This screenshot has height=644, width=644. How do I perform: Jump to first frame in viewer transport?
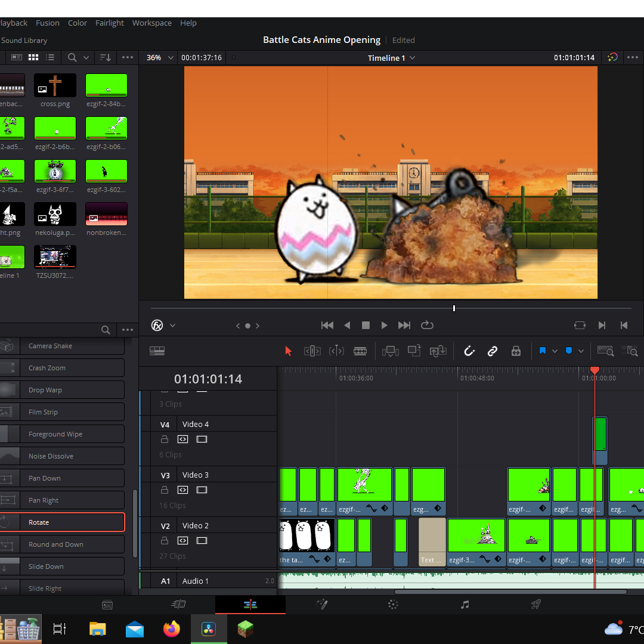[x=327, y=326]
